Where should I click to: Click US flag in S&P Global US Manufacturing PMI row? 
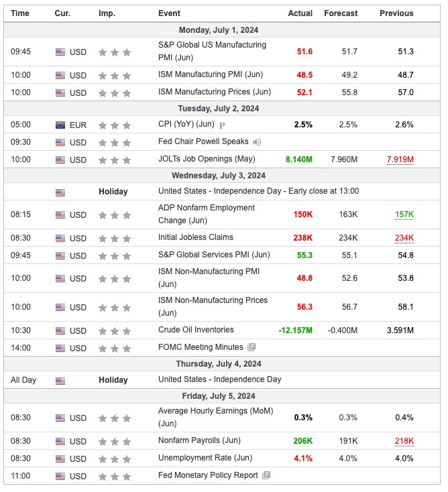pos(60,52)
